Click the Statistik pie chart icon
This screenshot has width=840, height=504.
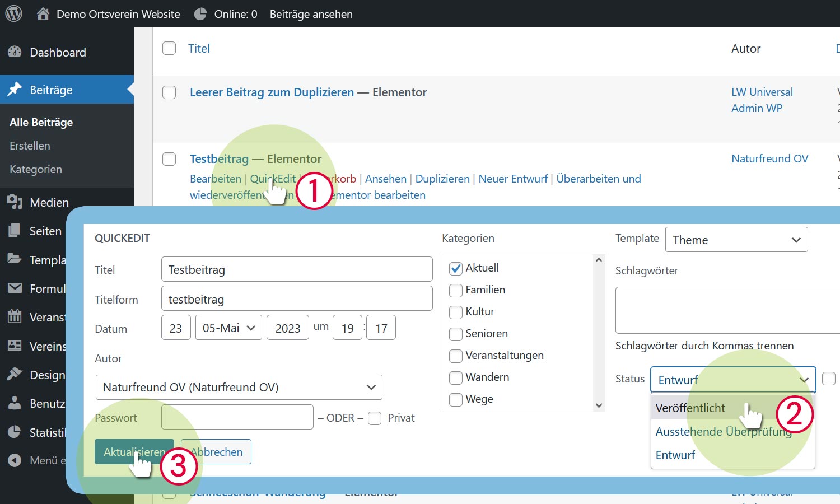pyautogui.click(x=15, y=432)
